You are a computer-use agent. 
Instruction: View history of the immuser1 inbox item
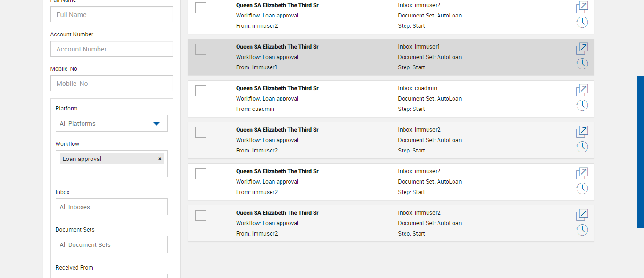point(582,64)
